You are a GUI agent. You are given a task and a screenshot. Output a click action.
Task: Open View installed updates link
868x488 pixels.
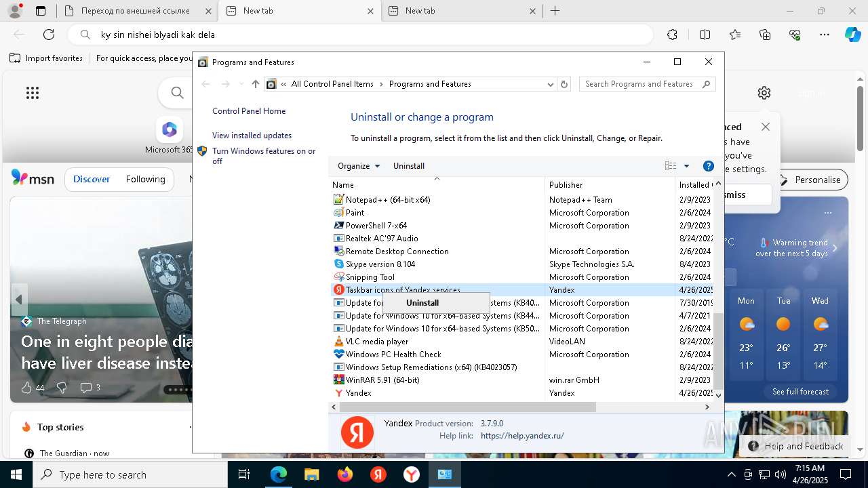tap(252, 136)
